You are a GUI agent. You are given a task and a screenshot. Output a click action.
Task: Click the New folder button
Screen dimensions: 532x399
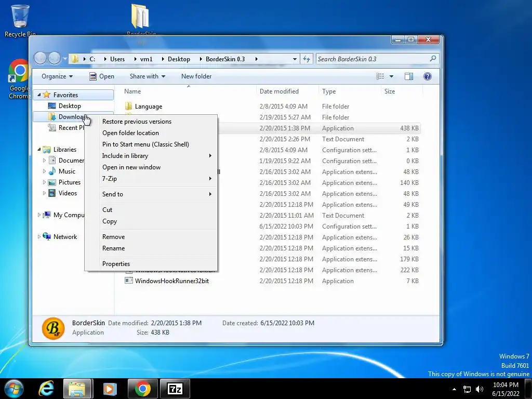[x=196, y=76]
